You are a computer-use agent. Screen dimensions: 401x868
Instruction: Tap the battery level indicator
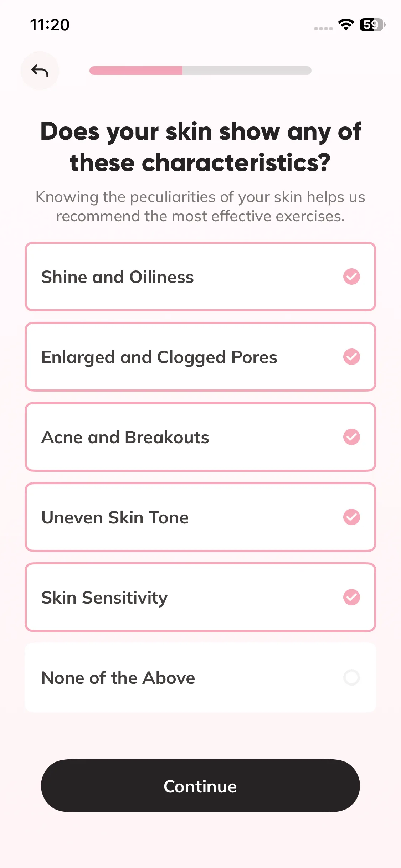click(x=372, y=25)
